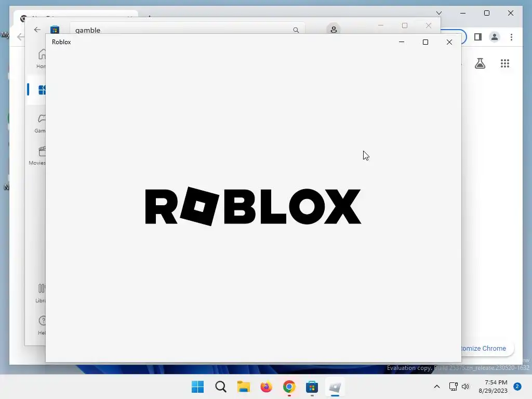Open Chrome three-dot menu

click(511, 37)
